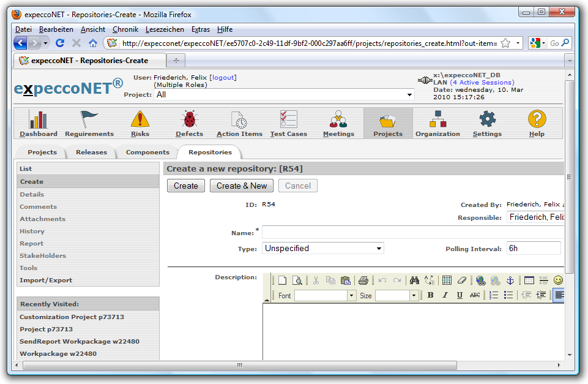Click the Smiley icon in editor
588x384 pixels.
tap(558, 280)
